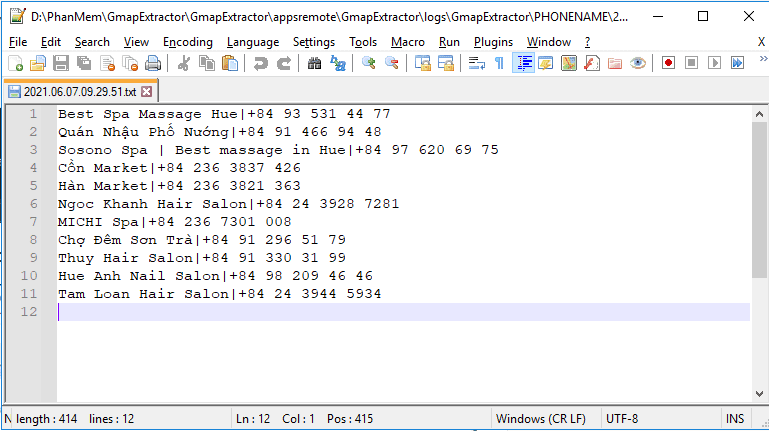Open the File menu
769x431 pixels.
point(18,42)
